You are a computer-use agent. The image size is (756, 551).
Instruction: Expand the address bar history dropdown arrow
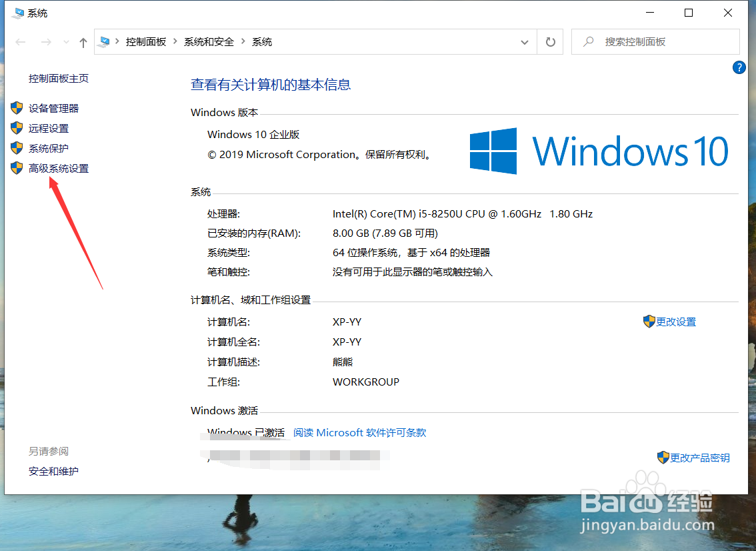(526, 41)
